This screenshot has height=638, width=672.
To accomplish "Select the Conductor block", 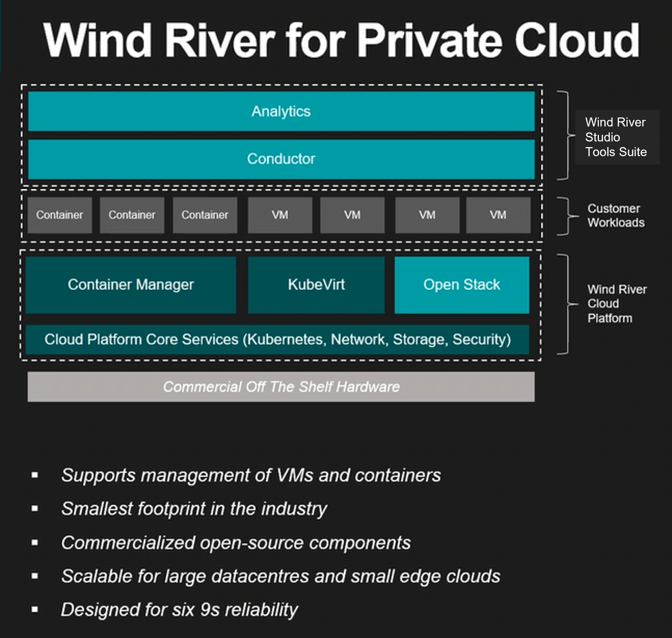I will coord(281,159).
